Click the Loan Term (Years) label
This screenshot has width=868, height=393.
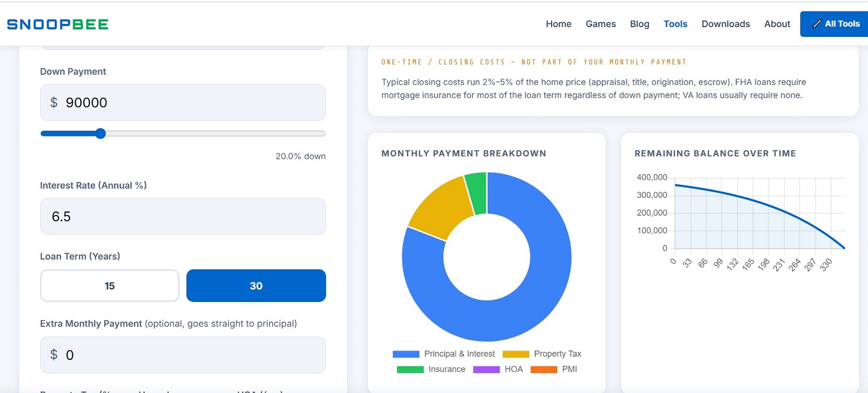point(80,256)
